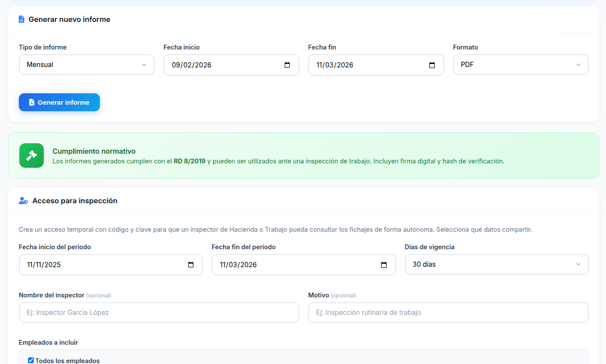Open calendar picker in Fecha fin field
The image size is (606, 364).
(x=432, y=65)
